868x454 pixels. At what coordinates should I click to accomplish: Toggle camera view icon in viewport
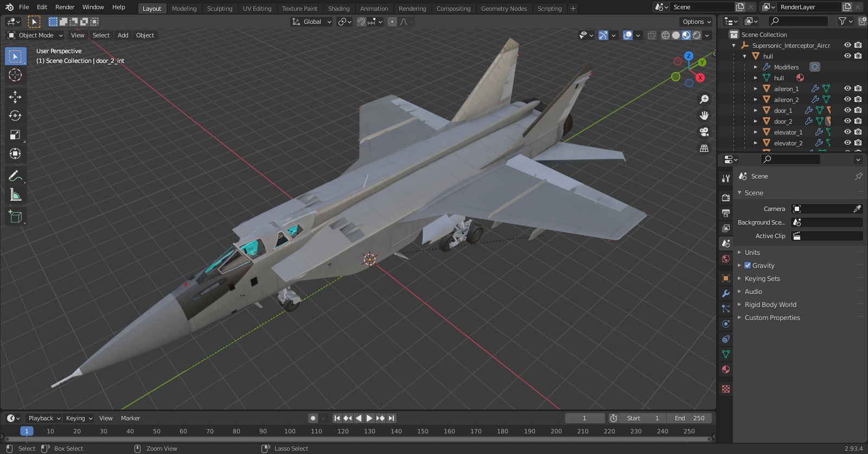point(704,132)
